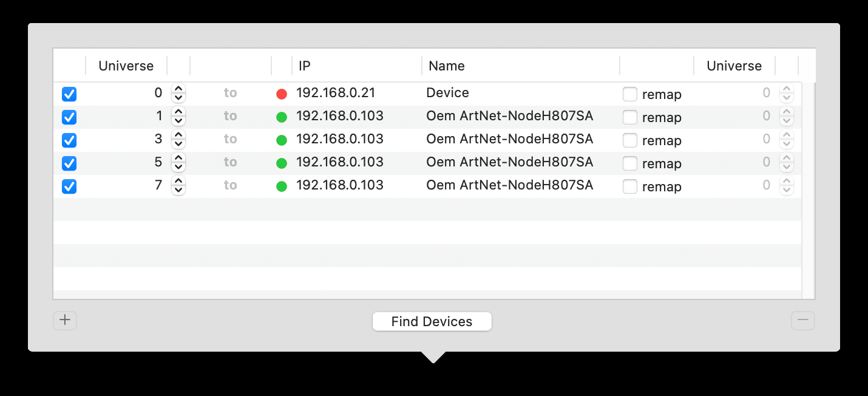Viewport: 868px width, 396px height.
Task: Click green status dot in universe 7 row
Action: [282, 186]
